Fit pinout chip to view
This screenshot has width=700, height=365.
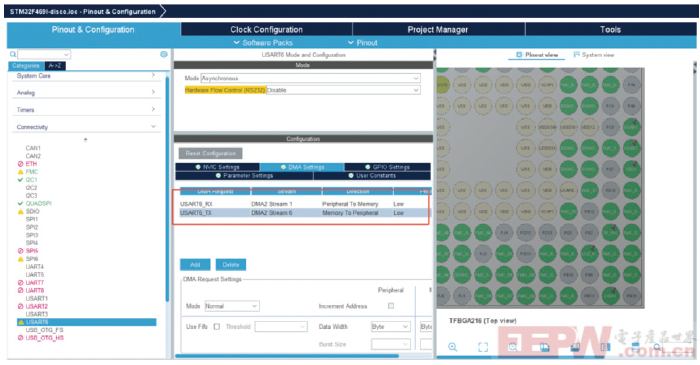[x=483, y=347]
